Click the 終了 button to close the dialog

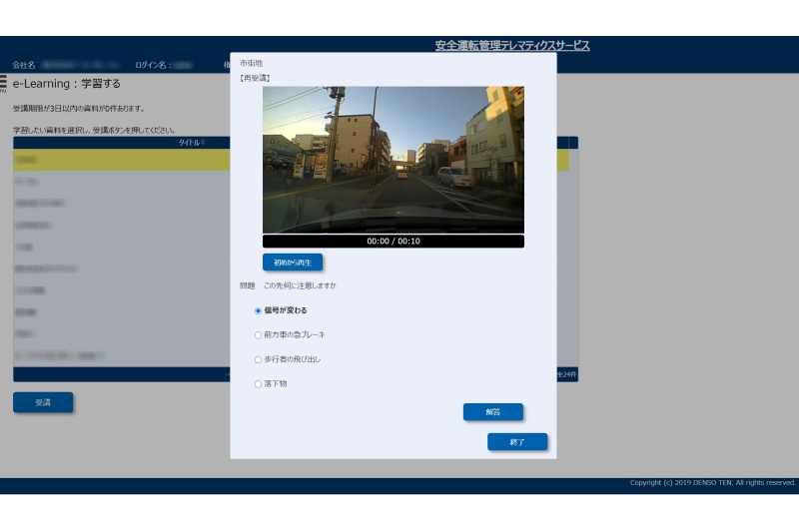[x=516, y=441]
